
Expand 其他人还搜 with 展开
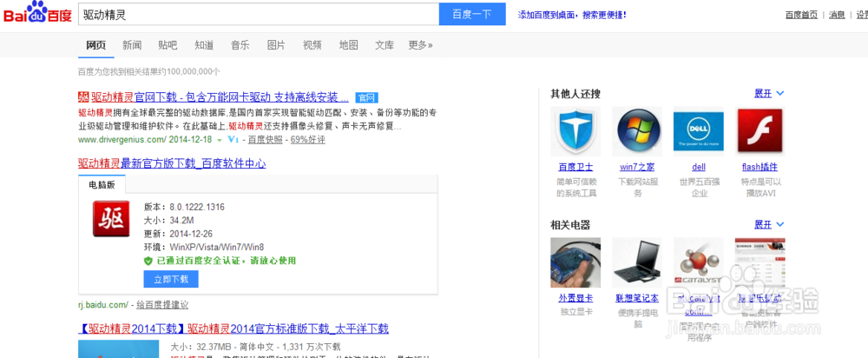769,94
